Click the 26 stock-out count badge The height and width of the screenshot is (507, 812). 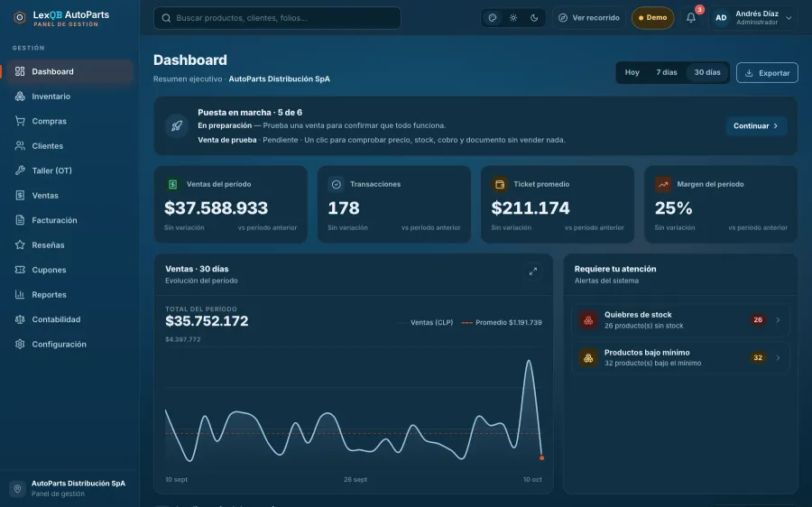(x=758, y=320)
